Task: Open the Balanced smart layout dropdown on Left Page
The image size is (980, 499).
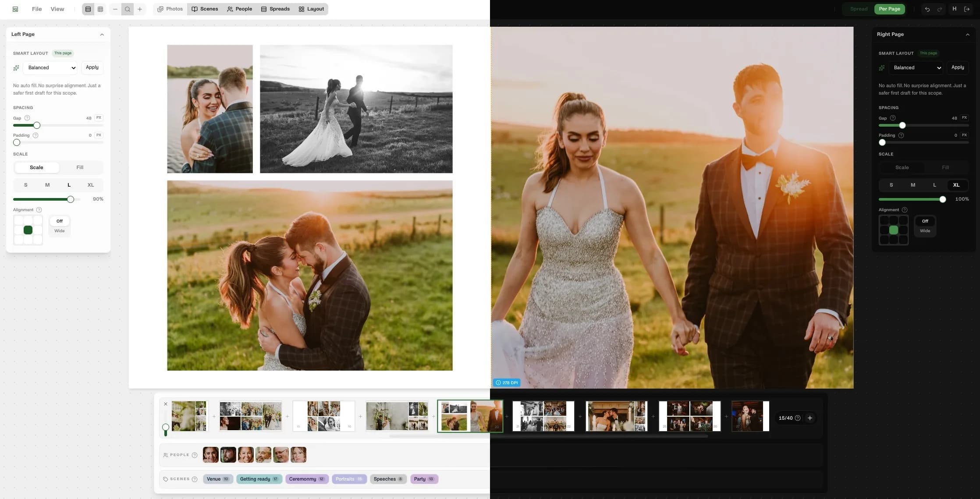Action: click(x=51, y=68)
